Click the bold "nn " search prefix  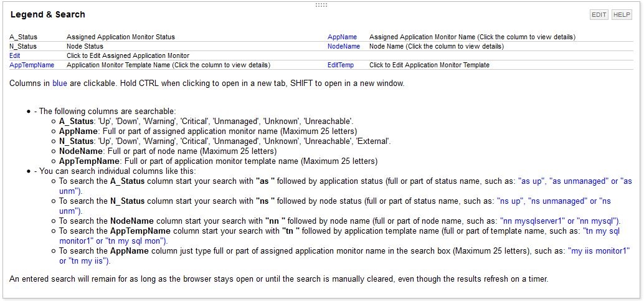tap(275, 221)
